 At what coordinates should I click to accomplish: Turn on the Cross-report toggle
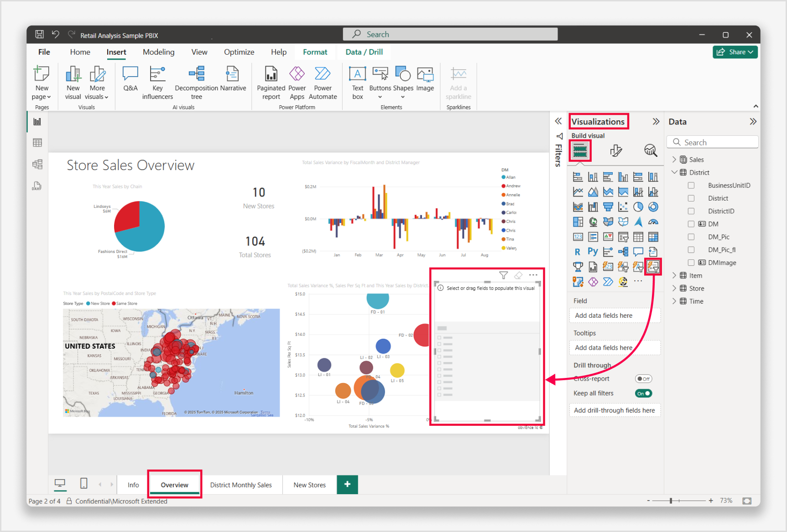tap(643, 379)
